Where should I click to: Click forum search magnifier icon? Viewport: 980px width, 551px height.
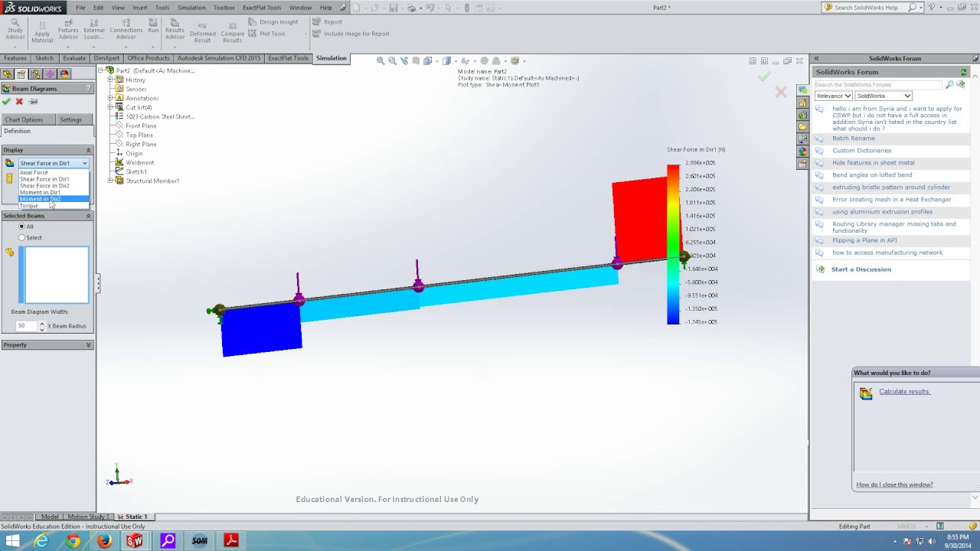pos(949,85)
